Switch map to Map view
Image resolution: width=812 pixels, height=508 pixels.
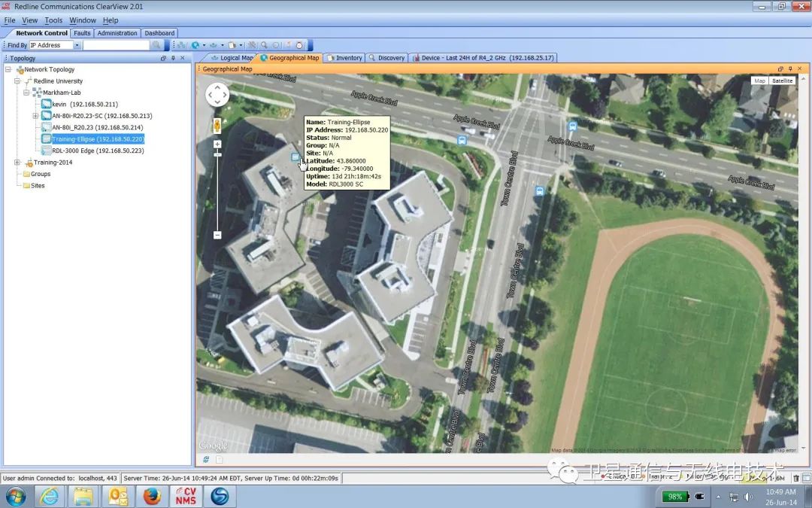tap(759, 81)
